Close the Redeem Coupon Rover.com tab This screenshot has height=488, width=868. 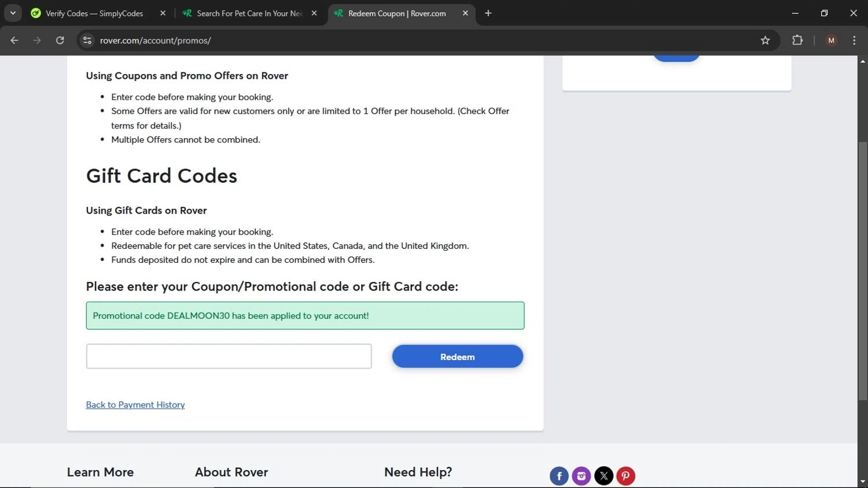[465, 13]
